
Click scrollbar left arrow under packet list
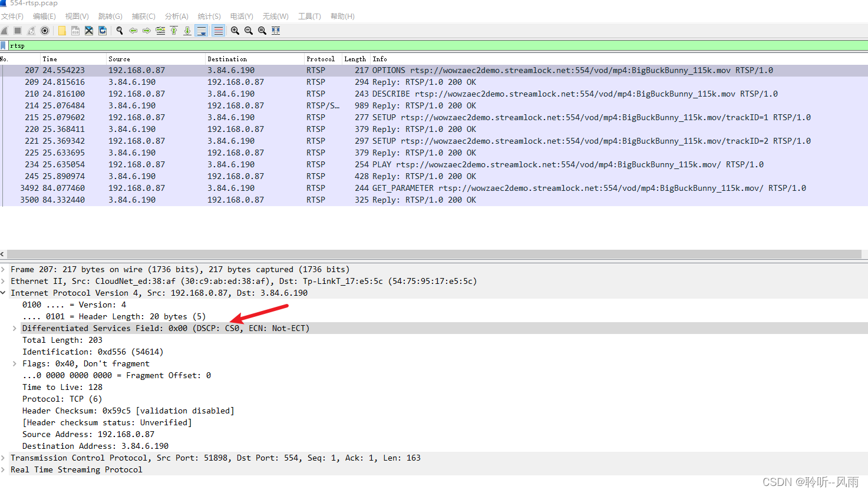tap(2, 254)
